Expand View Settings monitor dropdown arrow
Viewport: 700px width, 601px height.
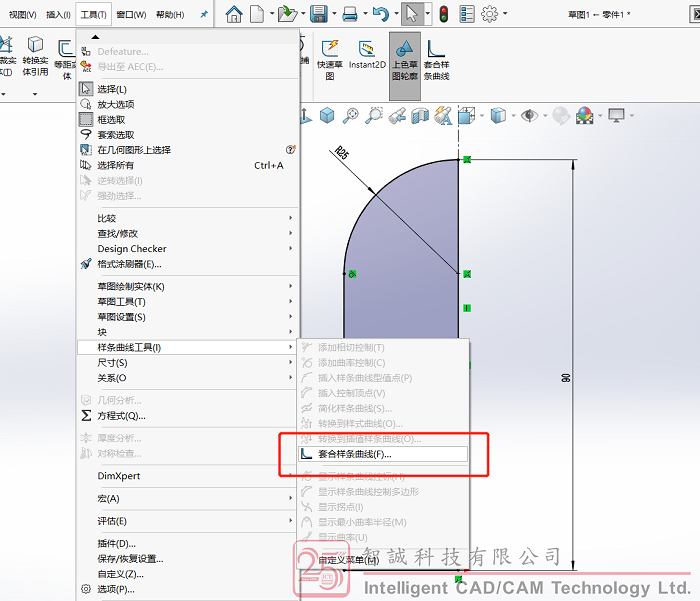tap(632, 116)
